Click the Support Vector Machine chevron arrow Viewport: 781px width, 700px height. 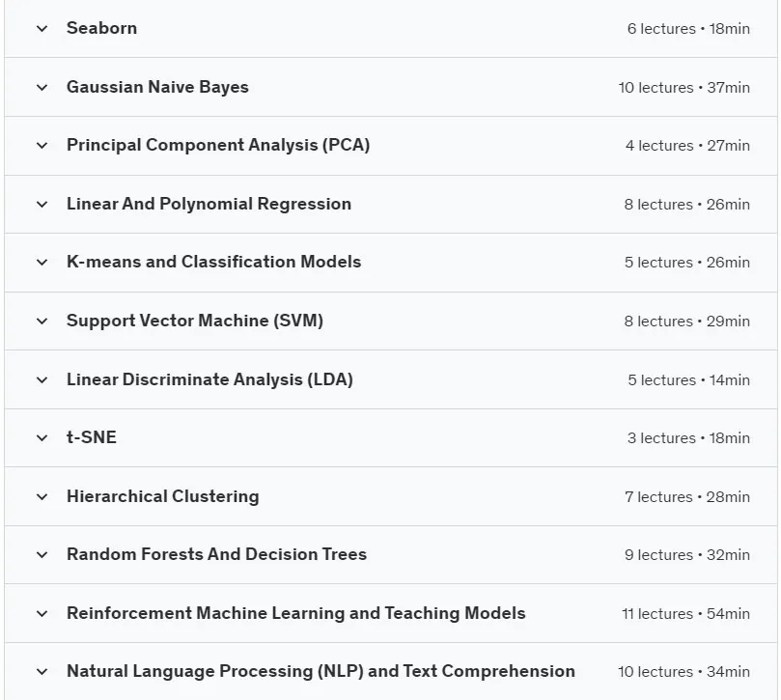pyautogui.click(x=42, y=322)
